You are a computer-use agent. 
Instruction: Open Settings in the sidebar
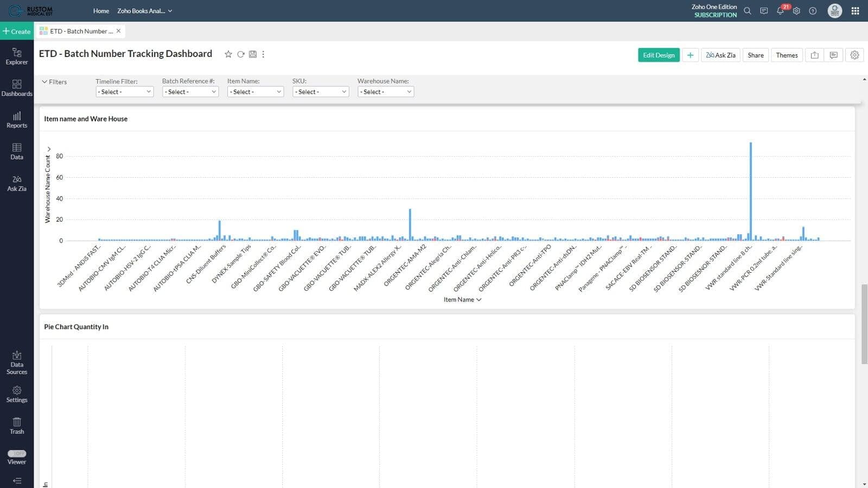tap(17, 394)
